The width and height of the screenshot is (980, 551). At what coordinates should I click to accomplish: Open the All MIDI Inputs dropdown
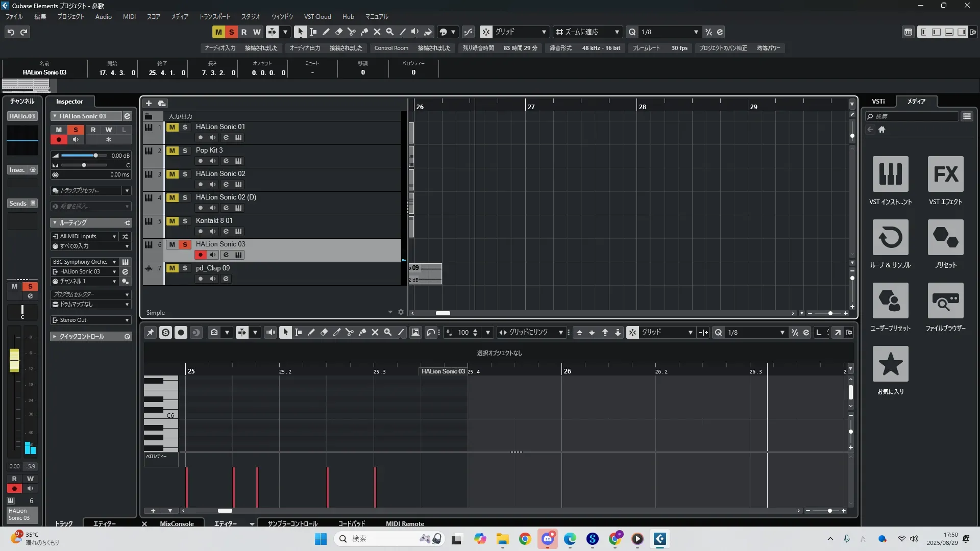coord(85,236)
